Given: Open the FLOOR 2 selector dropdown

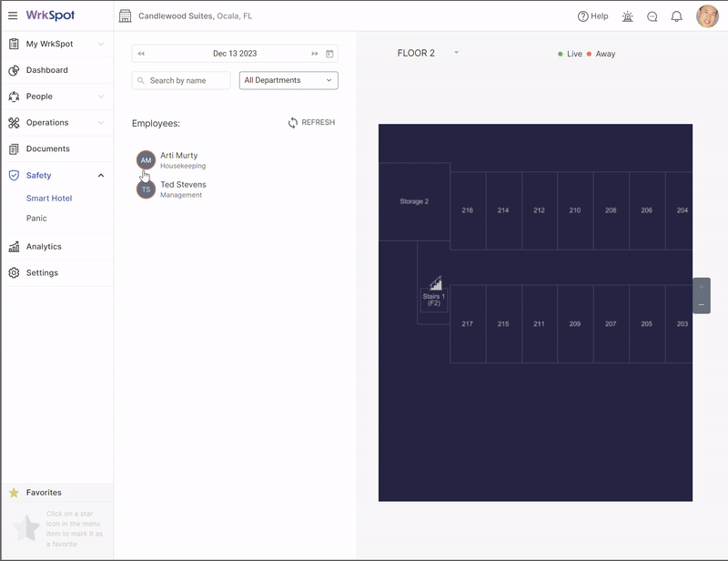Looking at the screenshot, I should [x=456, y=53].
